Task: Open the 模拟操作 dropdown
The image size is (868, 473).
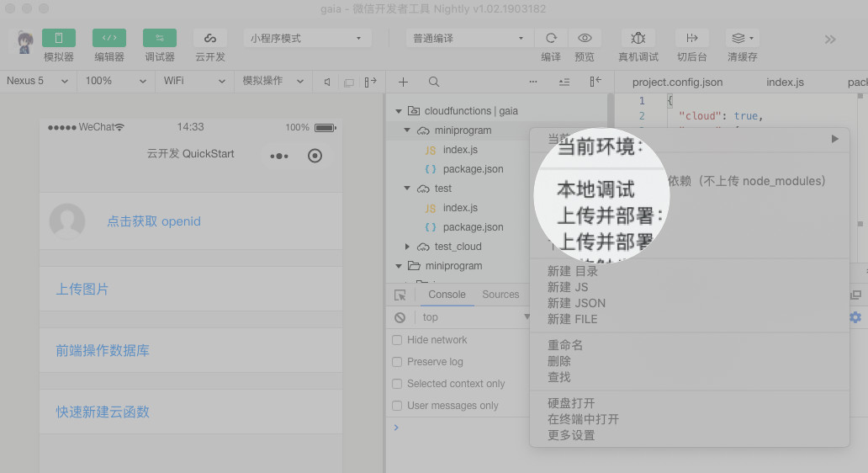Action: pyautogui.click(x=273, y=82)
